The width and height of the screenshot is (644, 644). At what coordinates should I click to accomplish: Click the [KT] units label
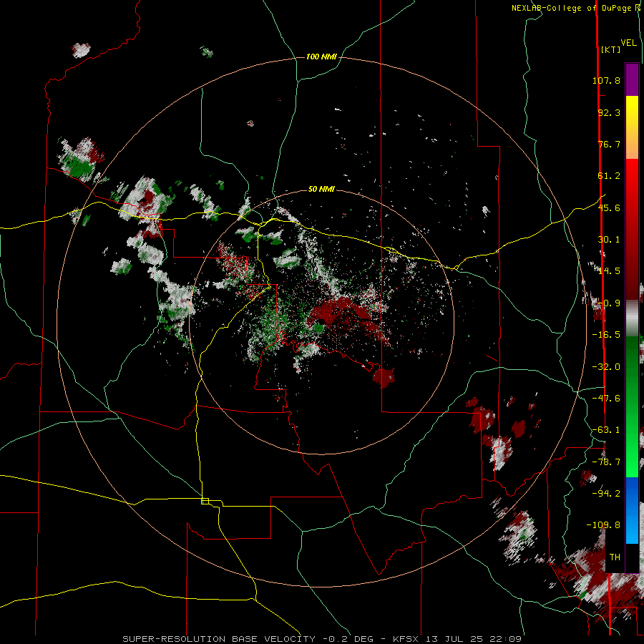[x=611, y=49]
